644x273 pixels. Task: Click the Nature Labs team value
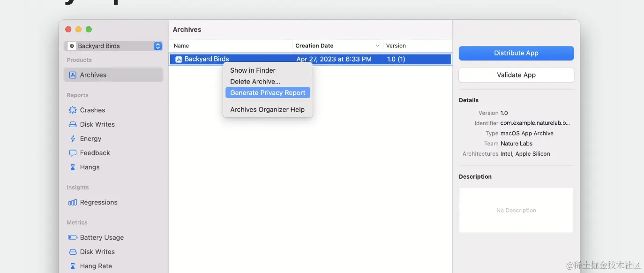517,144
